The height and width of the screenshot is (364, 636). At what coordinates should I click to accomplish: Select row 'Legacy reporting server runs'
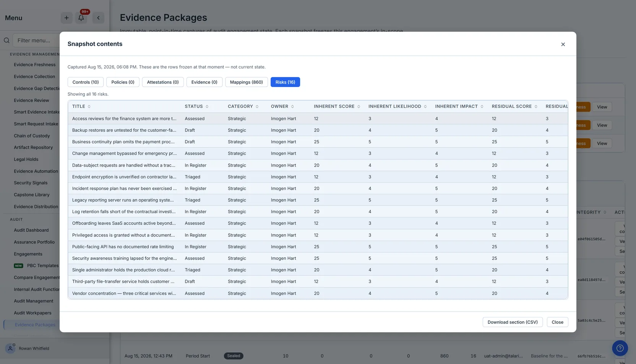pos(318,200)
